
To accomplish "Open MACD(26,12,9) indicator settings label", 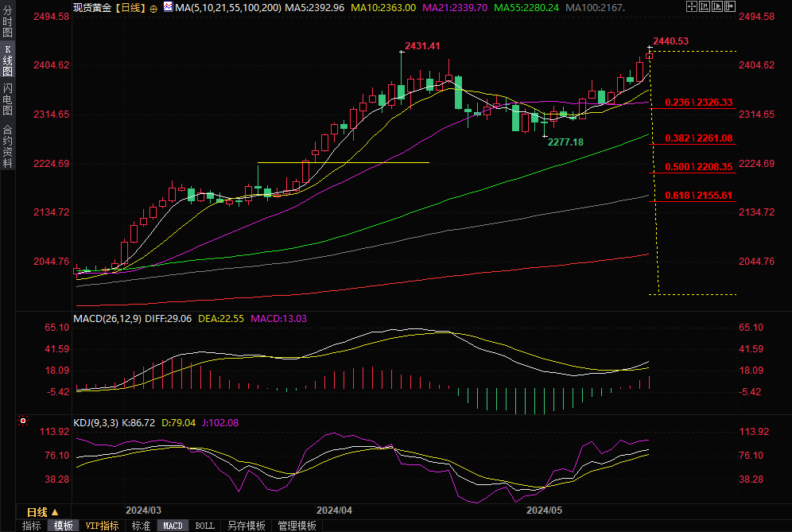I will pos(107,319).
